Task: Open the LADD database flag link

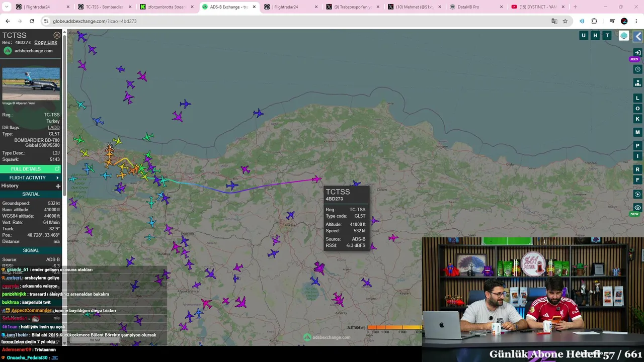Action: 54,128
